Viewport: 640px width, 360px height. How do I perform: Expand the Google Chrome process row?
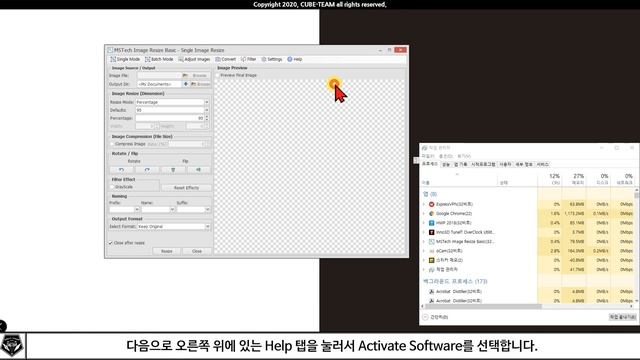(424, 213)
